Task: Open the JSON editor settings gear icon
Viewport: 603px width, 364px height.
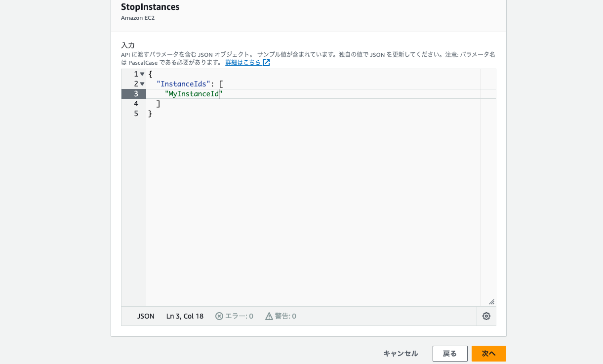Action: (x=486, y=316)
